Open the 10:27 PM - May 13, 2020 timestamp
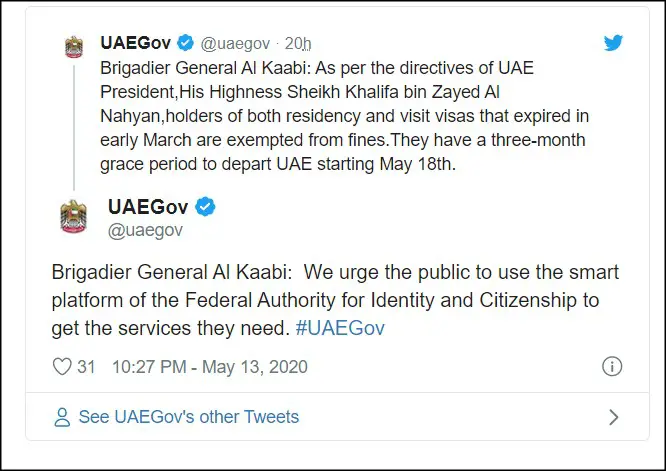The width and height of the screenshot is (666, 471). tap(210, 367)
